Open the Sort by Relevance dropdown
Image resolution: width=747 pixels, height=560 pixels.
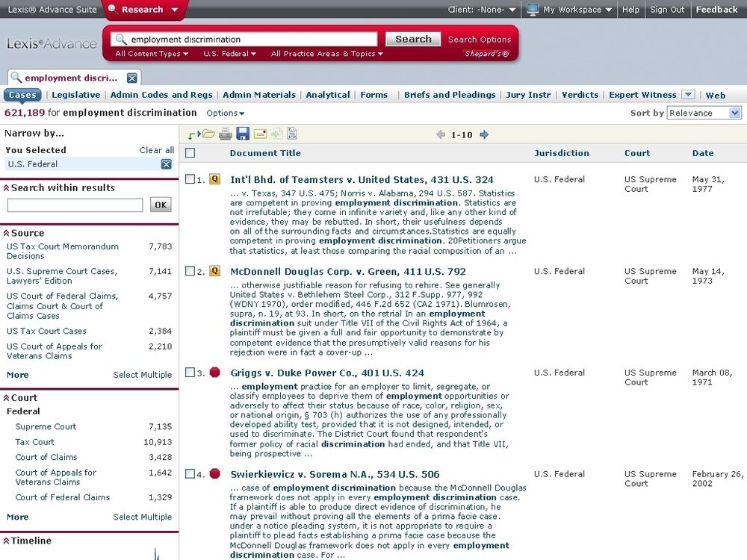click(704, 113)
